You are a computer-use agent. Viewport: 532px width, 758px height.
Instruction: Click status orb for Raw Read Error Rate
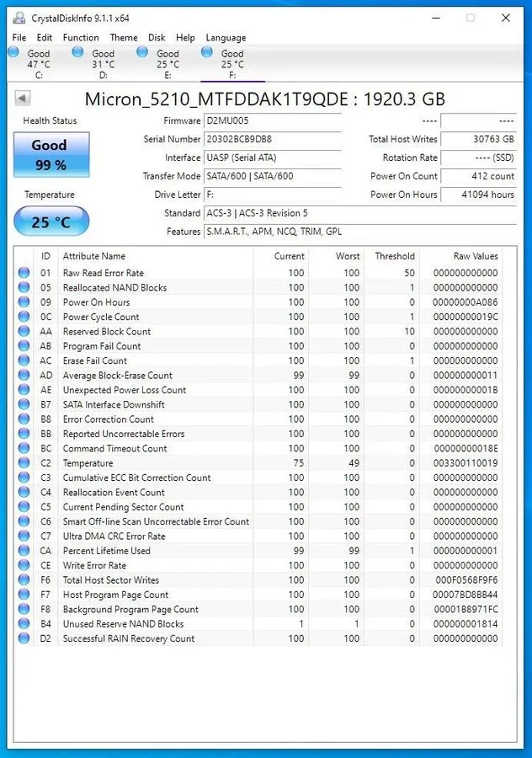click(x=24, y=273)
